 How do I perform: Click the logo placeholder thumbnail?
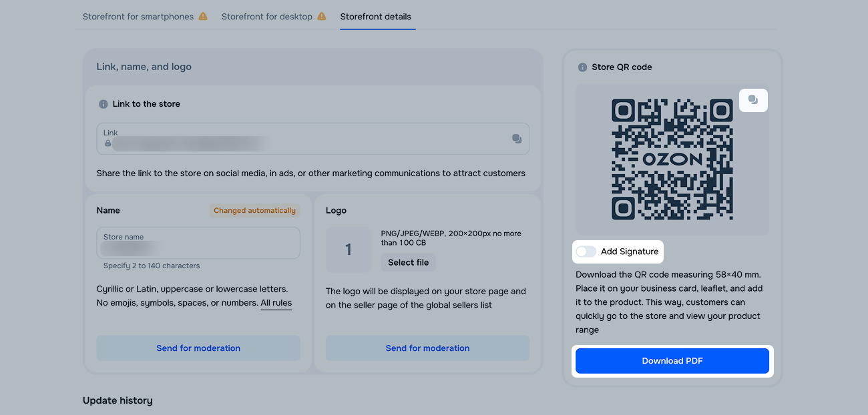tap(348, 250)
